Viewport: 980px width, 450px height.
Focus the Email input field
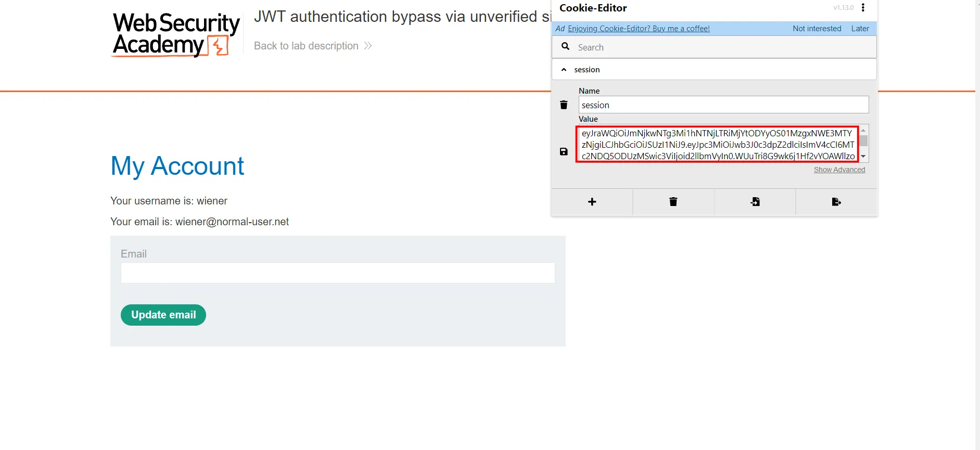[338, 273]
